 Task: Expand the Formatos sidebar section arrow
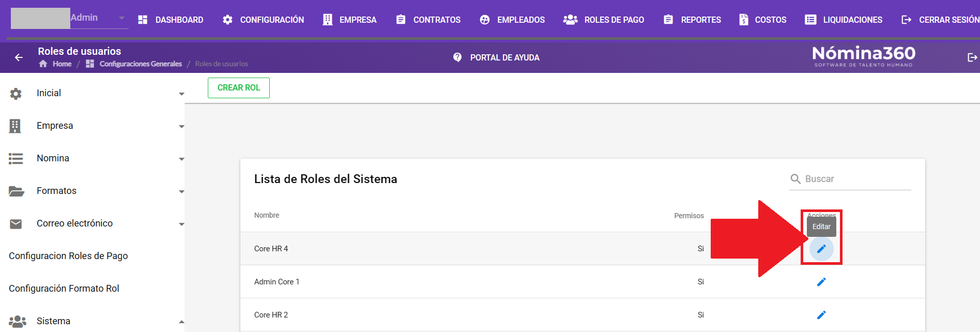tap(181, 192)
